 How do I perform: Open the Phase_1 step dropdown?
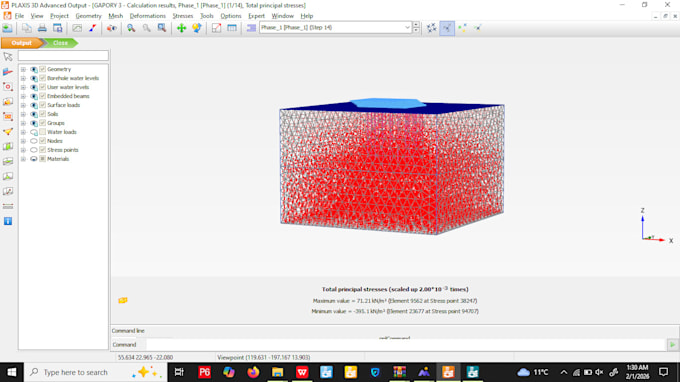pos(407,27)
